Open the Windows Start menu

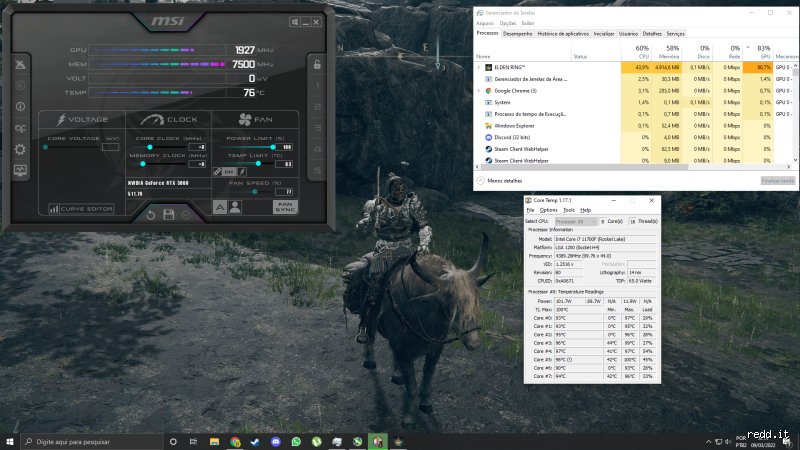(x=10, y=441)
